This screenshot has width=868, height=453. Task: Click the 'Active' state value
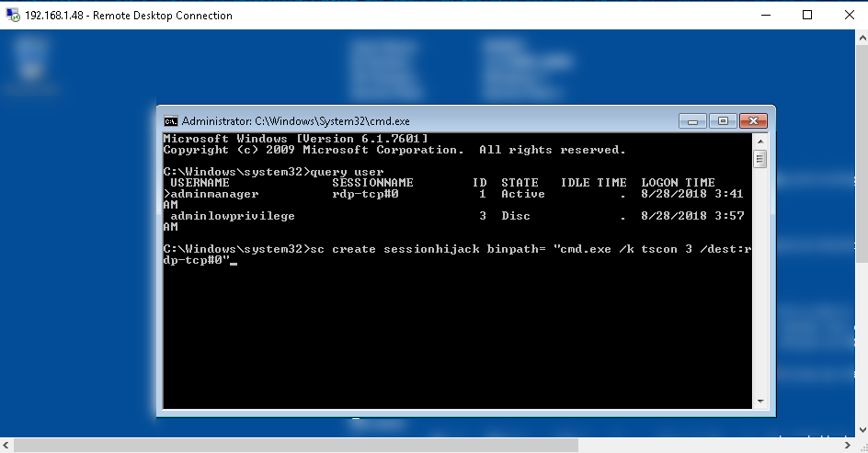coord(523,194)
